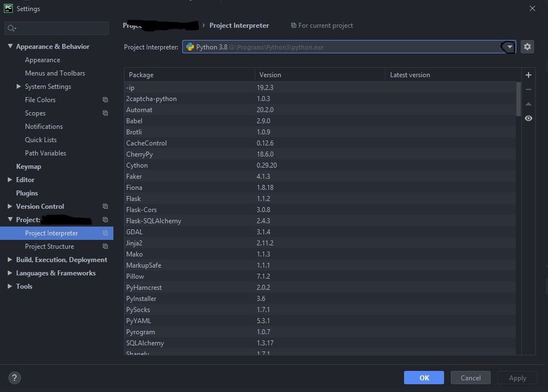This screenshot has height=392, width=548.
Task: Open File Colors settings page
Action: click(x=40, y=100)
